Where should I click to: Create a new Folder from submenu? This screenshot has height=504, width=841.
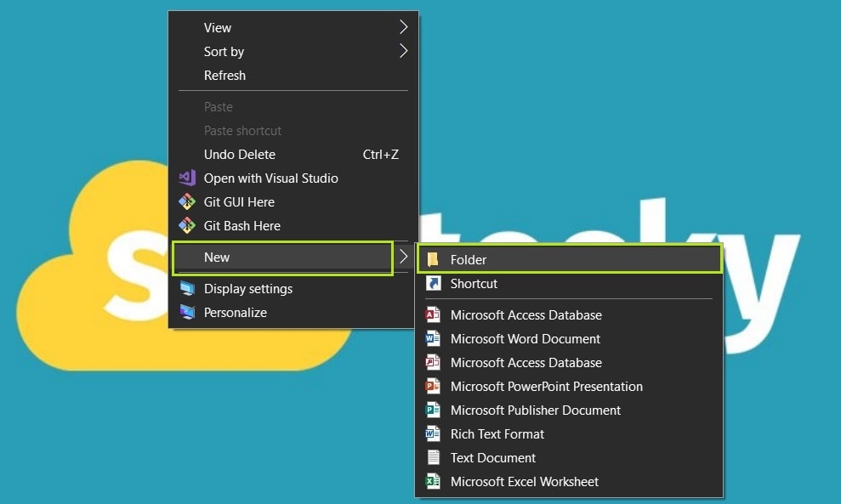click(569, 259)
